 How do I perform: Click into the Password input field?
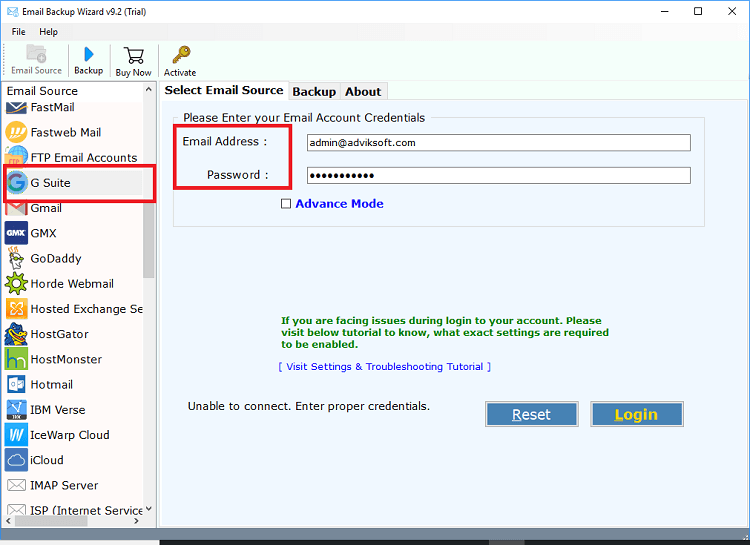(498, 175)
